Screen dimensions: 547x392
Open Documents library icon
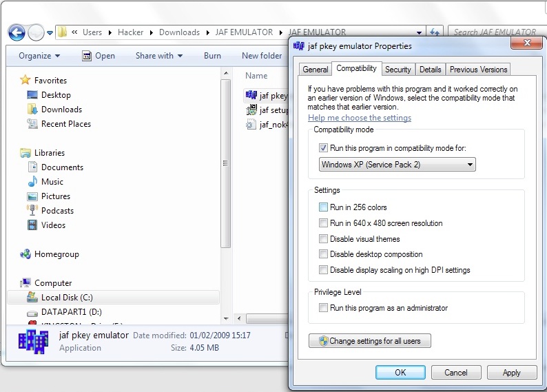click(32, 167)
